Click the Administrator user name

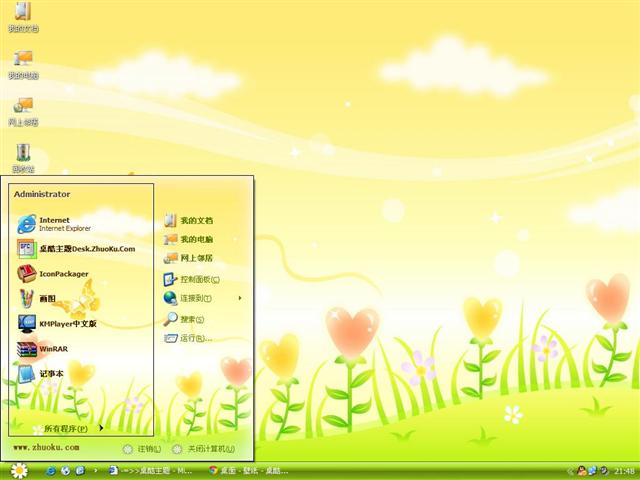[x=42, y=194]
